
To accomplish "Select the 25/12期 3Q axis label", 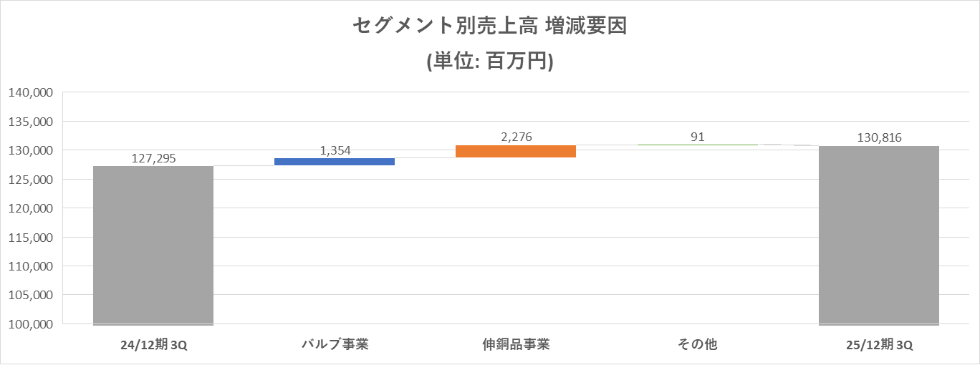I will tap(878, 345).
